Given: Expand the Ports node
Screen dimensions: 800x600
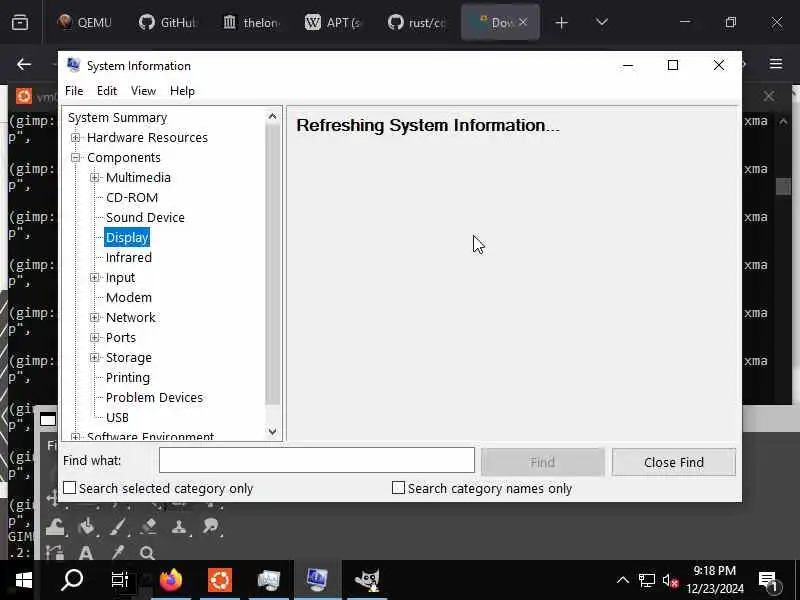Looking at the screenshot, I should (94, 337).
